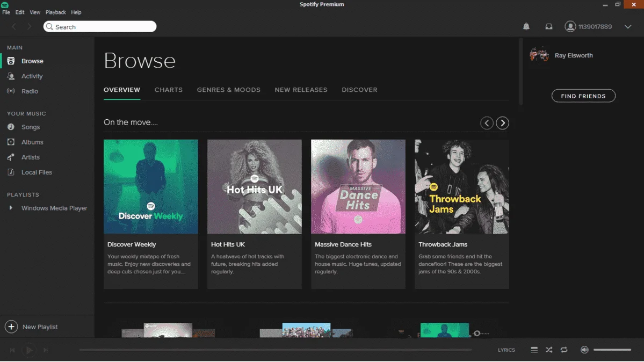Select Radio in the sidebar

[x=30, y=91]
